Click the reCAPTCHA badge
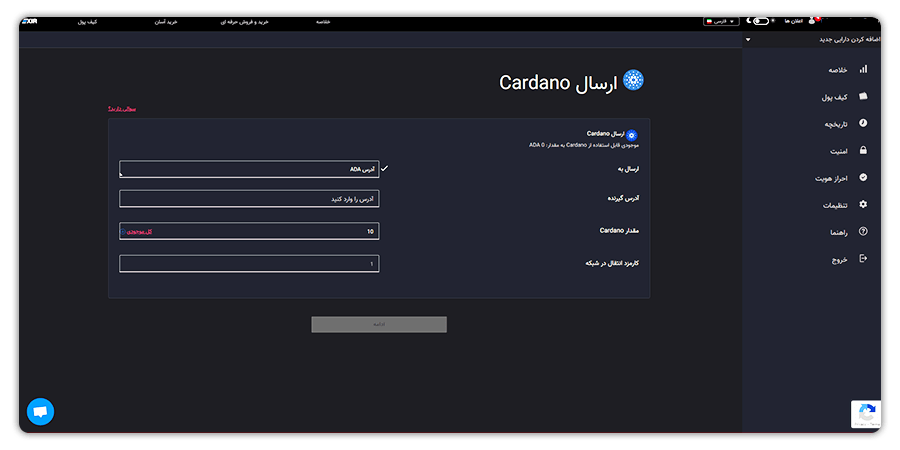 (866, 414)
